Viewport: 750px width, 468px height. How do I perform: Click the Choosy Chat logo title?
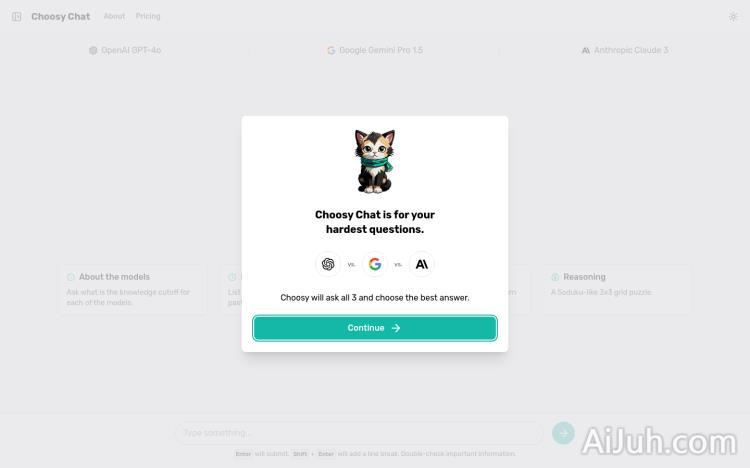tap(60, 17)
